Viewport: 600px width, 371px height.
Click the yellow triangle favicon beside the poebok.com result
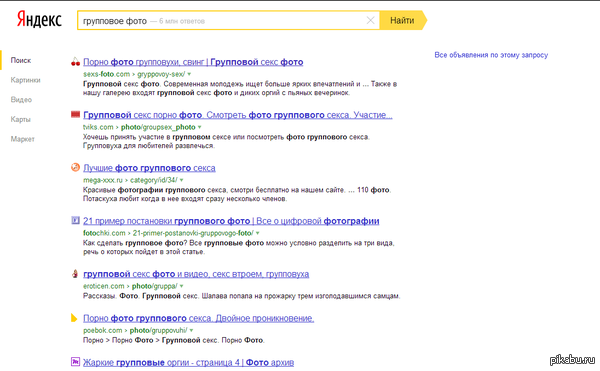74,318
